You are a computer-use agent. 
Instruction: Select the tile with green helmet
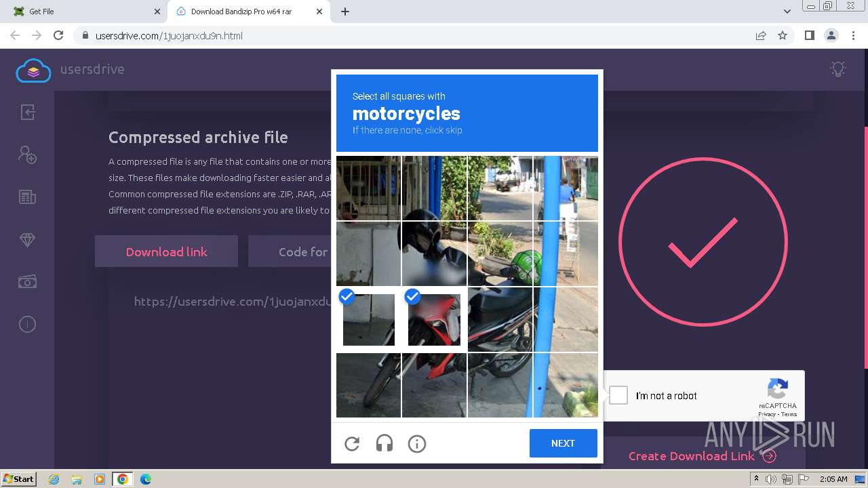pos(500,254)
